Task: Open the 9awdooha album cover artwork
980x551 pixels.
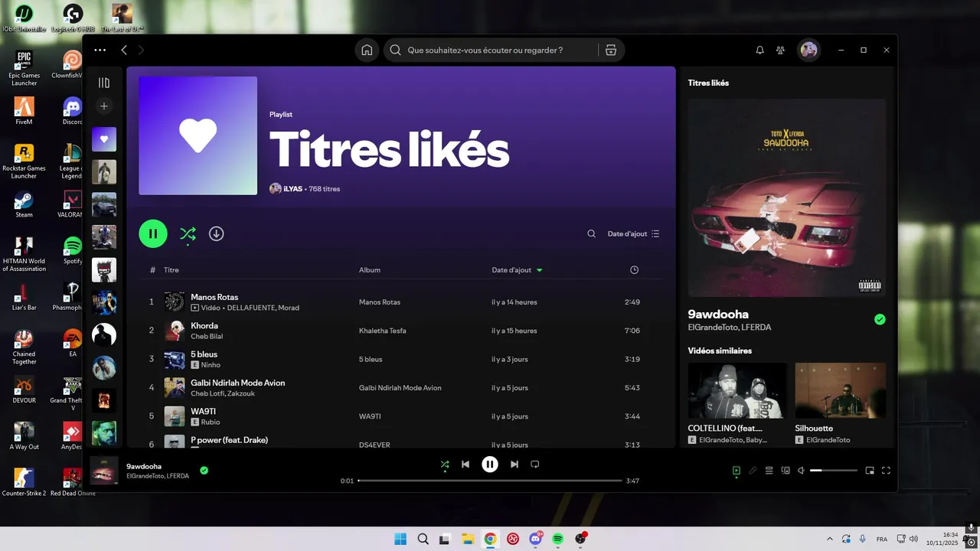Action: coord(787,197)
